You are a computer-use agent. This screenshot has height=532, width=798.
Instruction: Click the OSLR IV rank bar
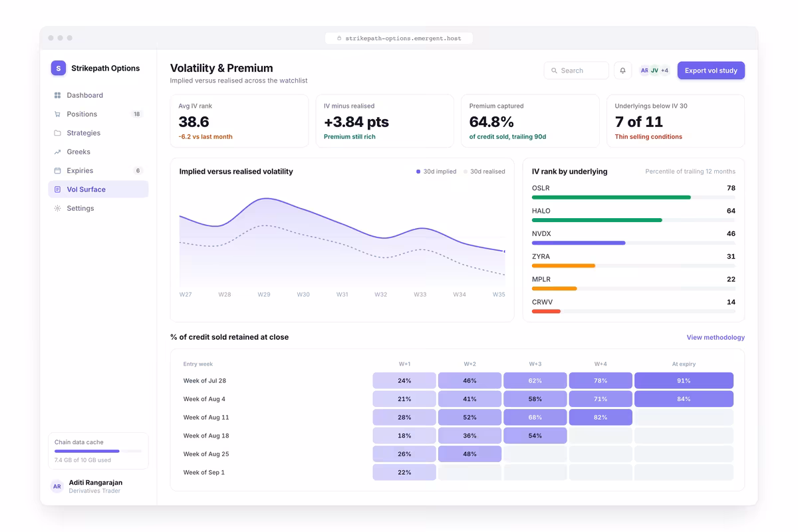click(634, 198)
